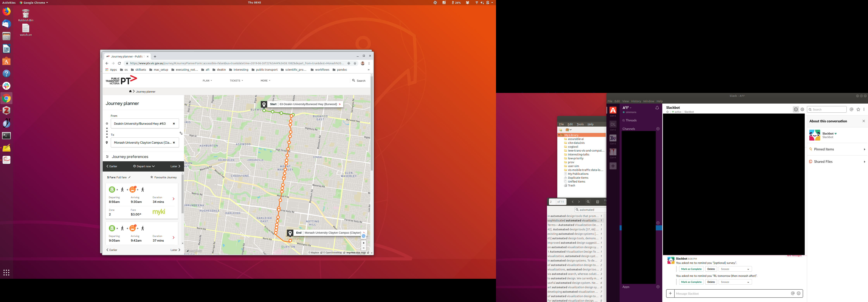Mark optional survey reminder as Complete
The height and width of the screenshot is (302, 868).
click(691, 269)
